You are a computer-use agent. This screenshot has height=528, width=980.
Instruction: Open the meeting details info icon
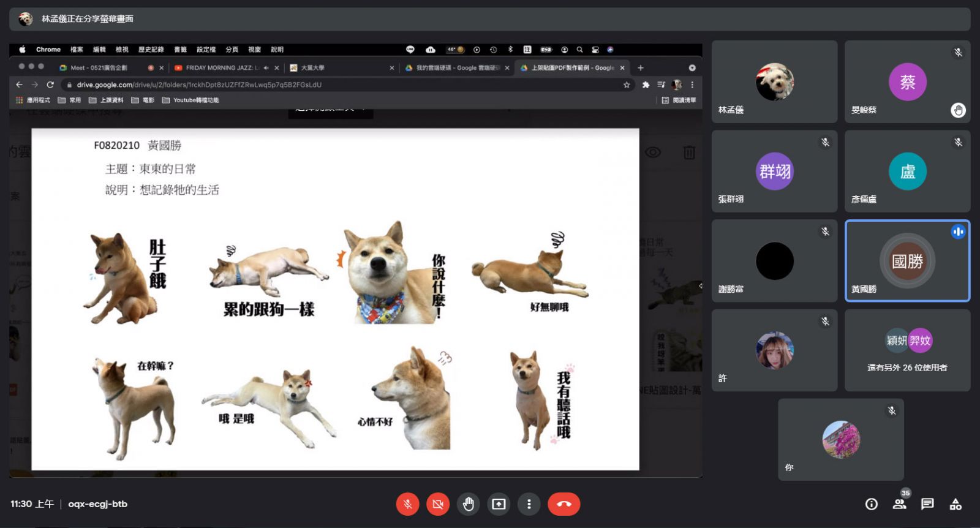pos(871,504)
